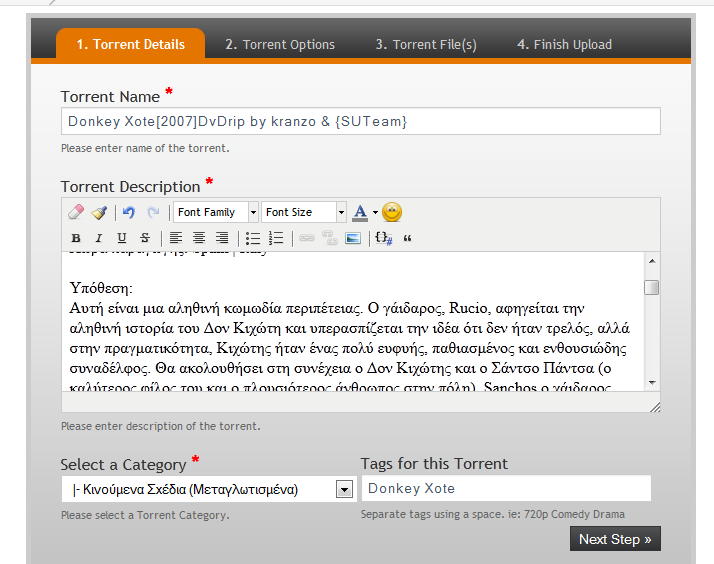This screenshot has height=564, width=714.
Task: Center-align description text
Action: pos(199,238)
